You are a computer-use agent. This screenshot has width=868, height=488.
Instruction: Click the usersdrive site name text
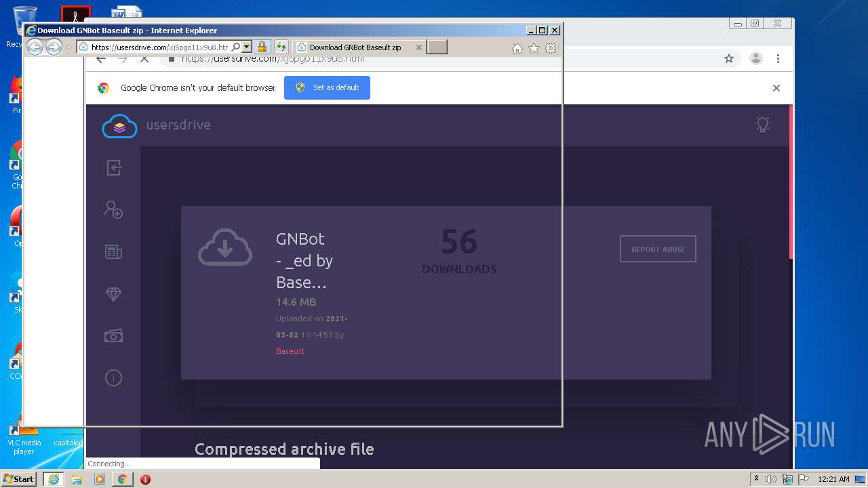tap(178, 125)
